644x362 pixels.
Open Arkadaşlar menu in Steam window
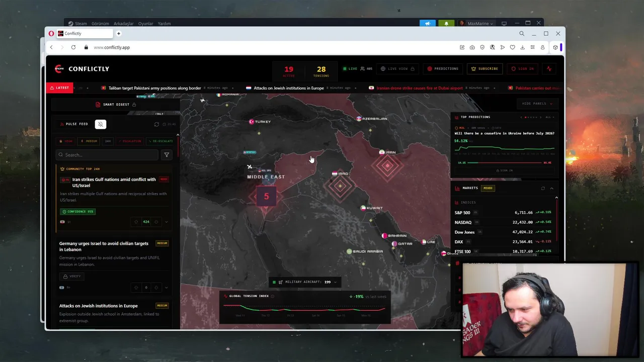[x=124, y=24]
